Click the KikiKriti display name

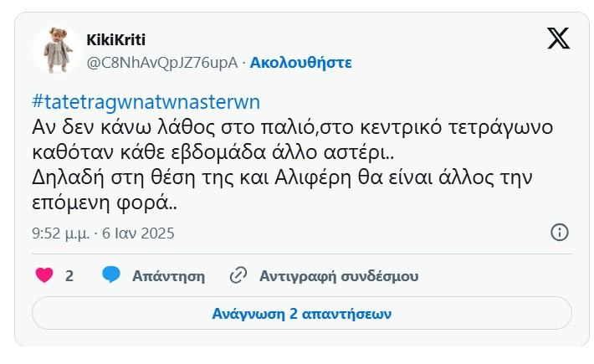[116, 40]
